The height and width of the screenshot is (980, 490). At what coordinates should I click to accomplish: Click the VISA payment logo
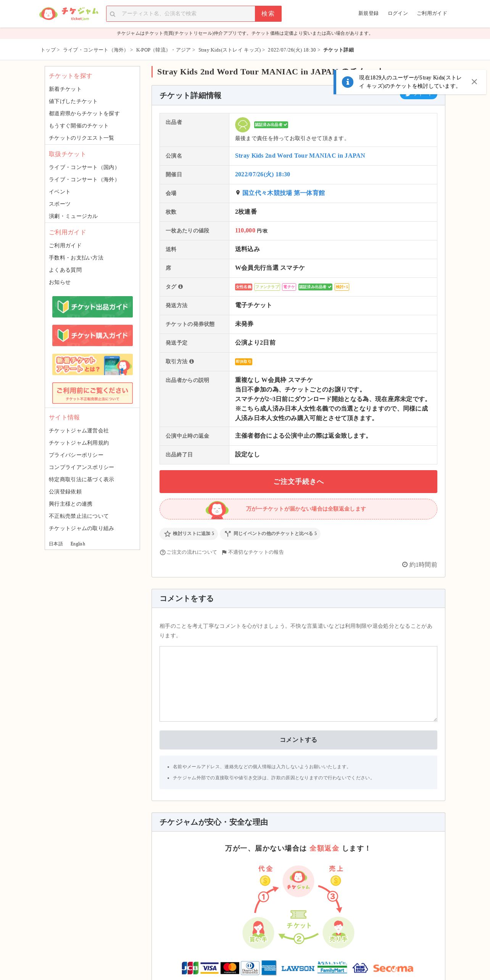point(210,968)
